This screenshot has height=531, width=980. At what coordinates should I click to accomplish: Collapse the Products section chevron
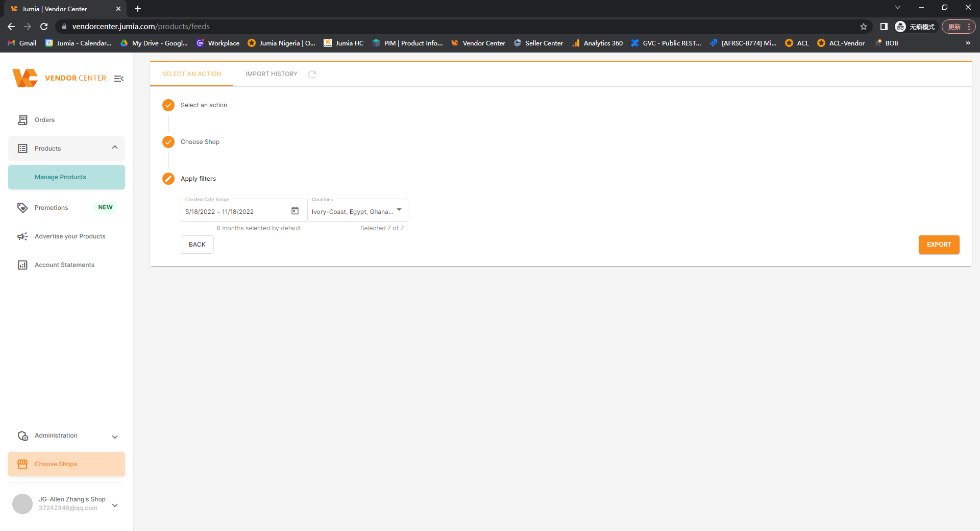click(x=115, y=147)
